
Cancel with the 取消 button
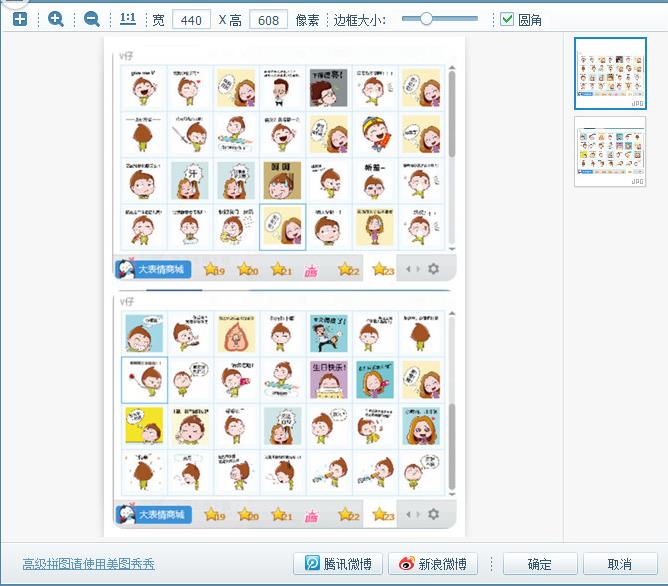(620, 564)
